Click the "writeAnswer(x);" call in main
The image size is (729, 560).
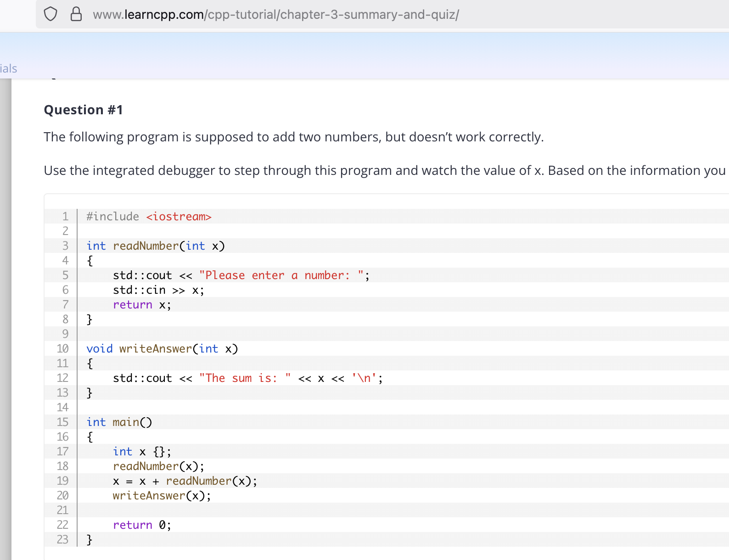162,496
